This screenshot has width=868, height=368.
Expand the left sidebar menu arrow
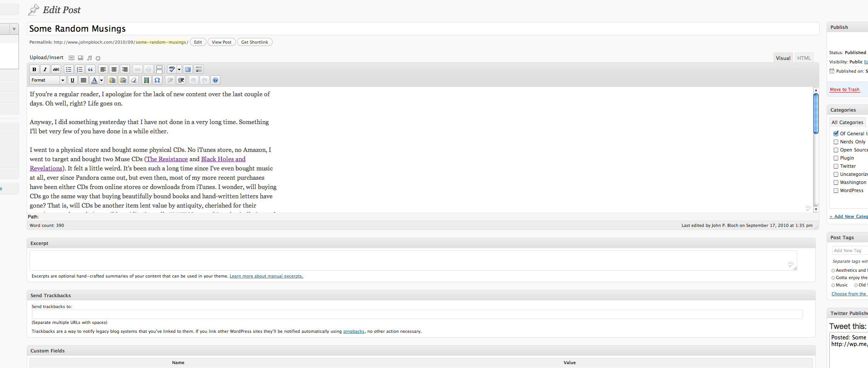pos(14,29)
